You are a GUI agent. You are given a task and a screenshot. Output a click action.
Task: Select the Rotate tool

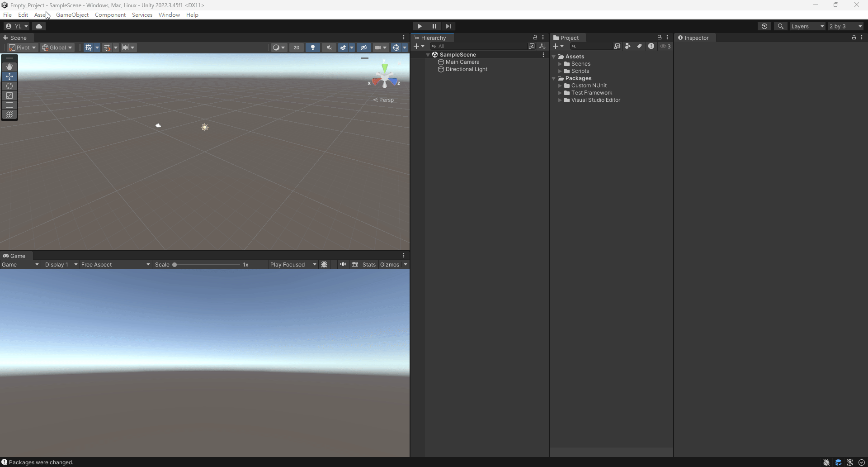9,86
